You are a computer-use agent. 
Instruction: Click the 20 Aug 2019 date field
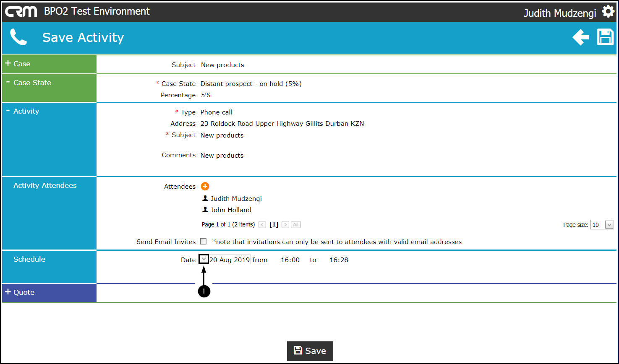tap(230, 260)
